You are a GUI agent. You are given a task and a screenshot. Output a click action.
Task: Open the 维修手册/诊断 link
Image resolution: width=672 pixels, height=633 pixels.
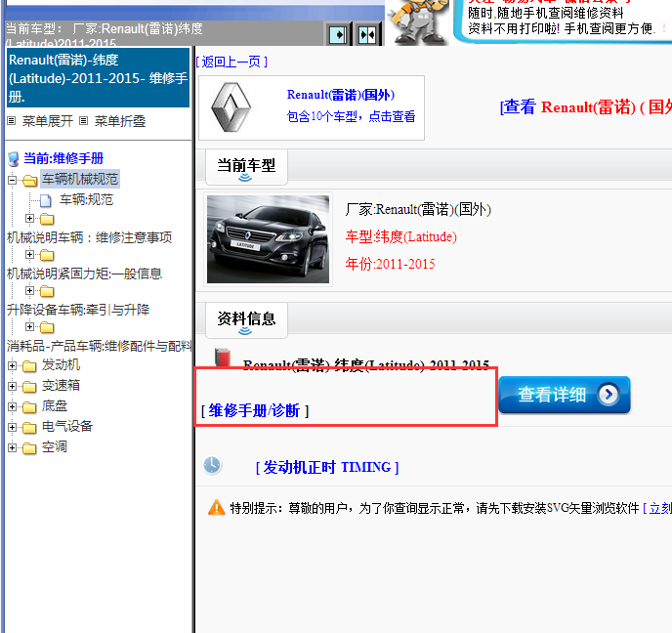(255, 410)
